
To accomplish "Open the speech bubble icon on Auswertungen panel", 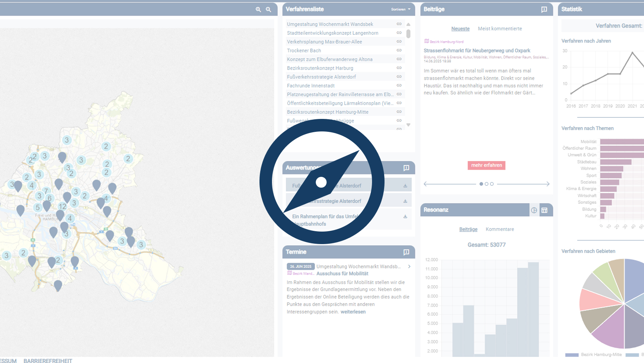I will coord(406,168).
